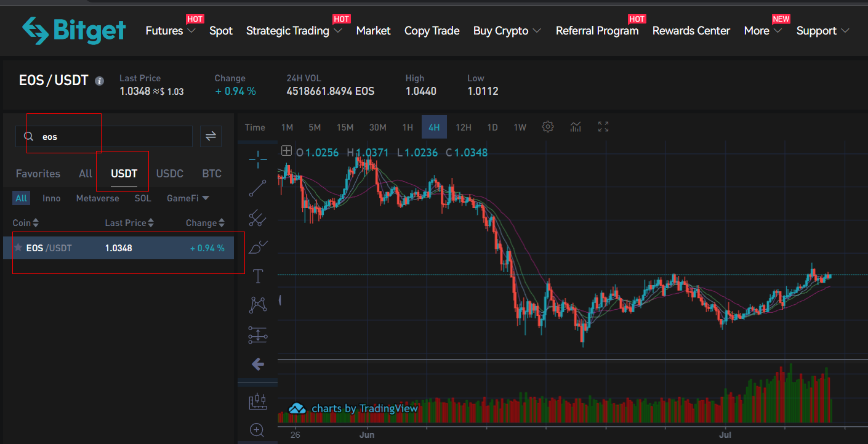868x444 pixels.
Task: Filter by Inno category
Action: (x=52, y=198)
